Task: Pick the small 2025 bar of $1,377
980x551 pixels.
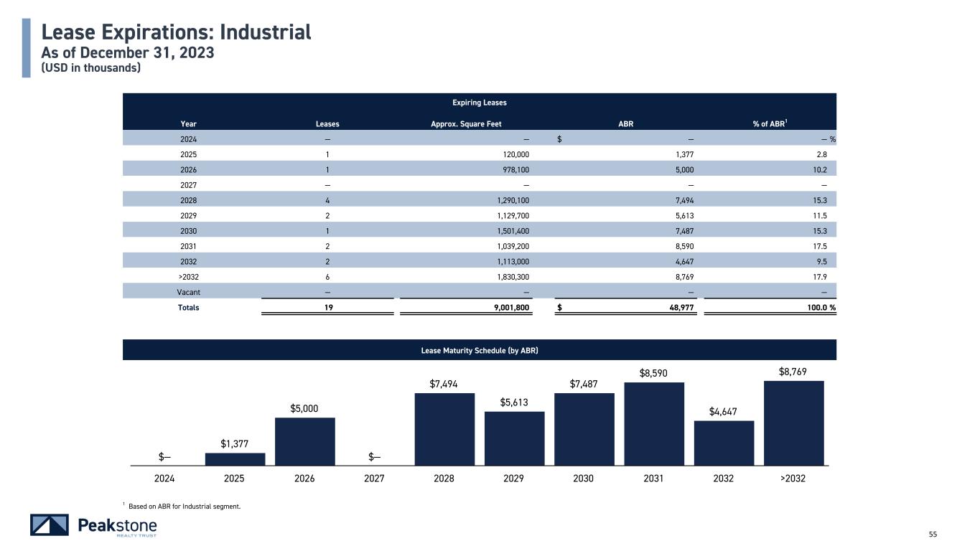Action: (235, 459)
